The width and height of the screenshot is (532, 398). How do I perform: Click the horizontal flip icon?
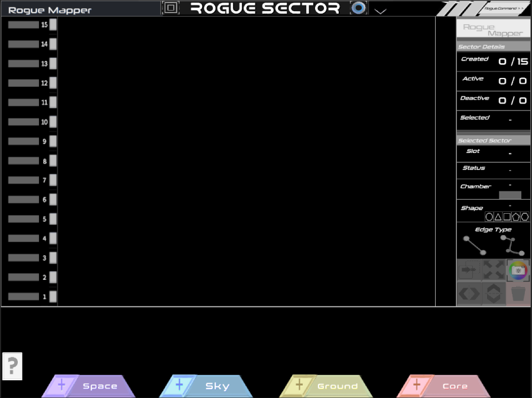[x=469, y=293]
